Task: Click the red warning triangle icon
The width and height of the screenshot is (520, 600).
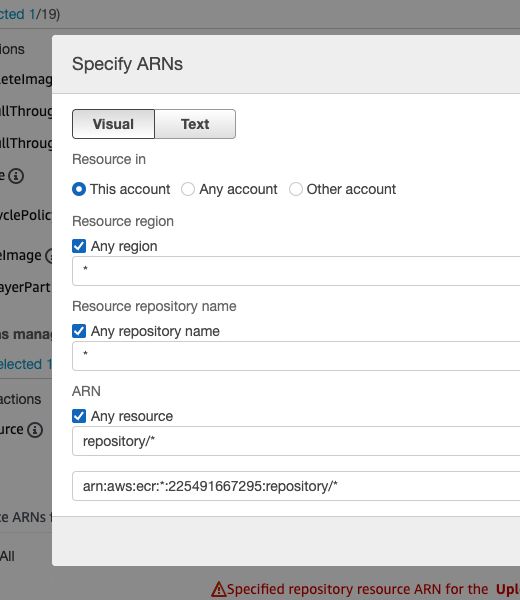Action: point(219,589)
